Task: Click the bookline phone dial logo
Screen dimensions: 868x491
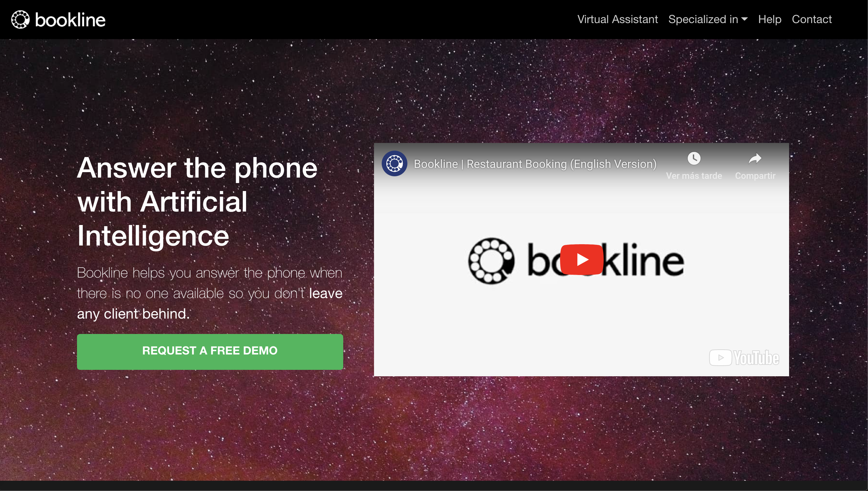Action: pyautogui.click(x=21, y=19)
